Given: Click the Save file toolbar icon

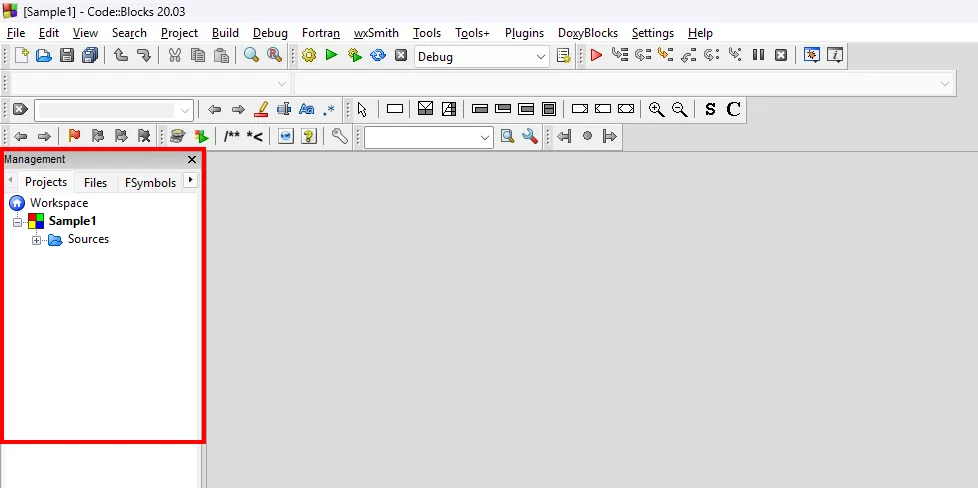Looking at the screenshot, I should [x=67, y=56].
